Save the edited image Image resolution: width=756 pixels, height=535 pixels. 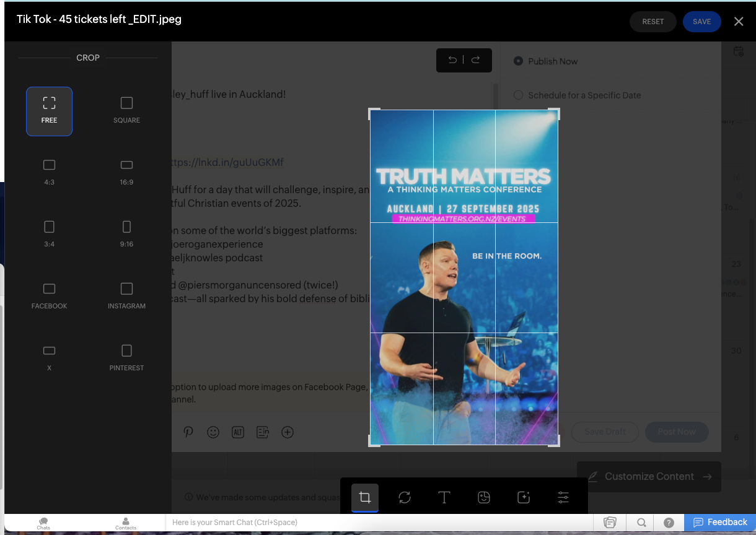coord(702,22)
